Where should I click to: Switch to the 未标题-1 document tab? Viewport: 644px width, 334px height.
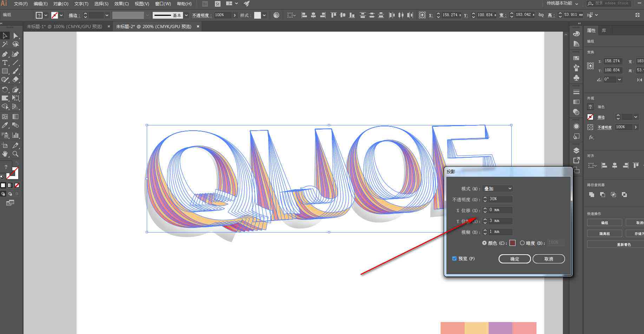click(65, 26)
